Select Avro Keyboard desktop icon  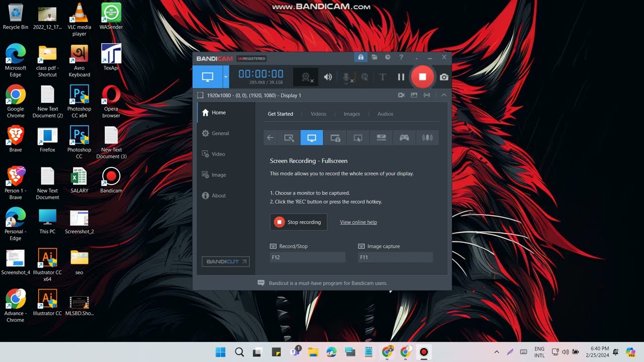point(79,61)
